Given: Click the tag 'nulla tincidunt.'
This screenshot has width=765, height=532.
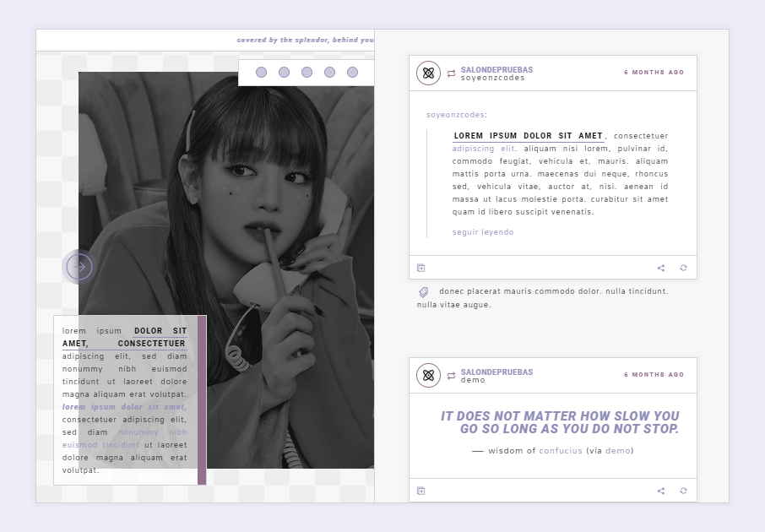Looking at the screenshot, I should coord(637,290).
